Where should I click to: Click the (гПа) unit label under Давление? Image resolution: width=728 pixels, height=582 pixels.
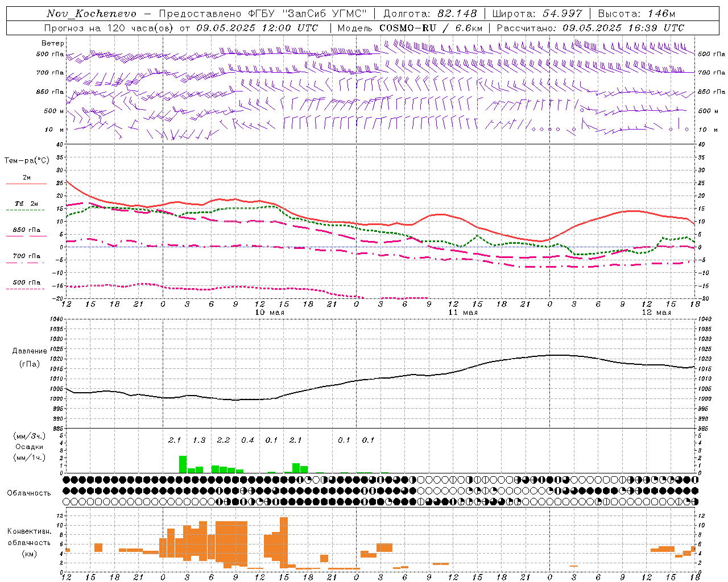[x=30, y=364]
